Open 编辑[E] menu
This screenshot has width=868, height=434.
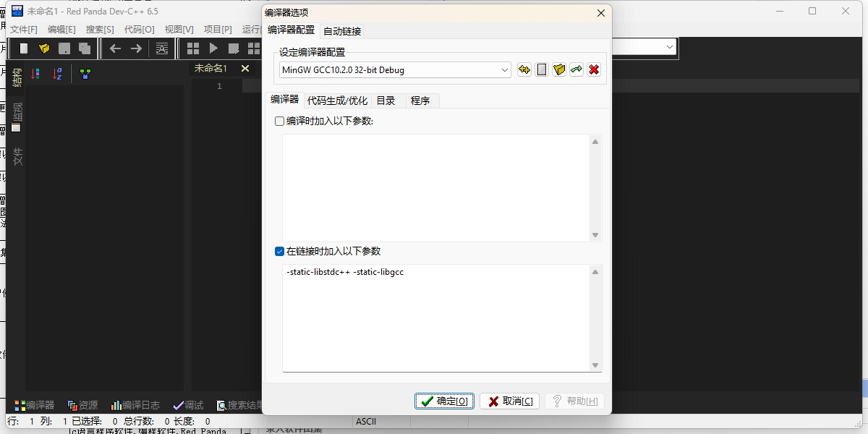pos(61,30)
